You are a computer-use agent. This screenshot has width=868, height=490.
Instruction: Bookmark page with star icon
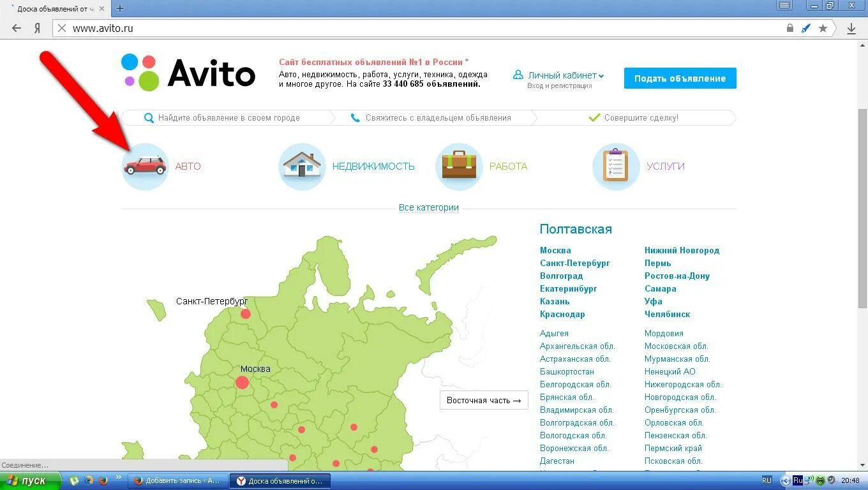click(823, 28)
